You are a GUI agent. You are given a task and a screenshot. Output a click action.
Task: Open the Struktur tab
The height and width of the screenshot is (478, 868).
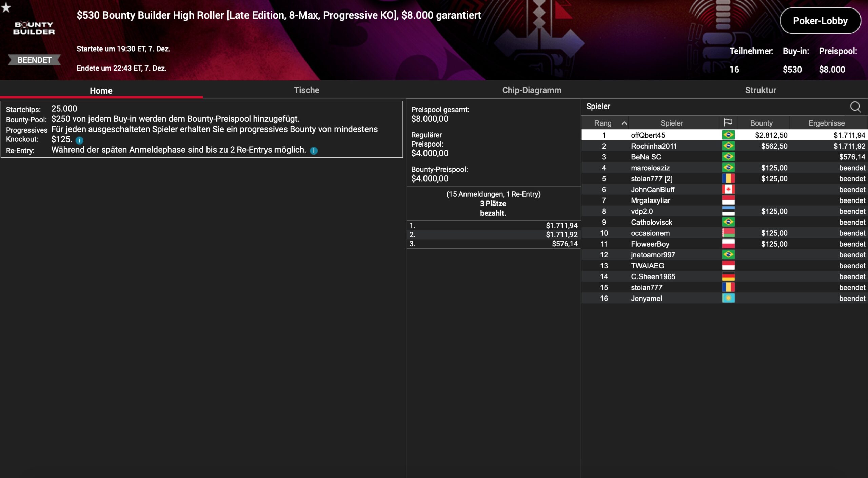760,90
